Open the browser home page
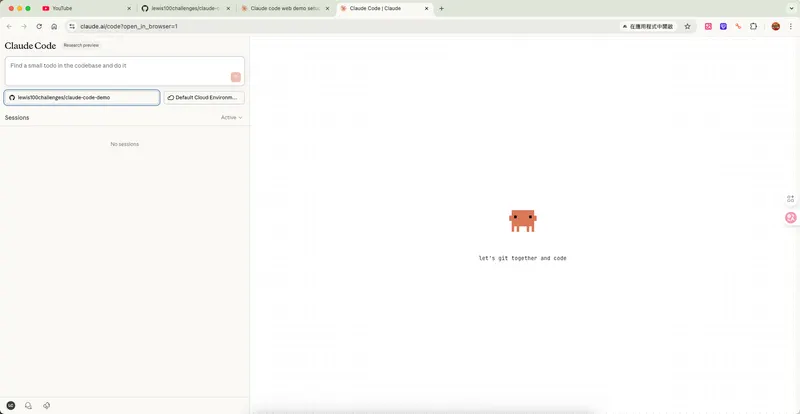 click(x=54, y=27)
